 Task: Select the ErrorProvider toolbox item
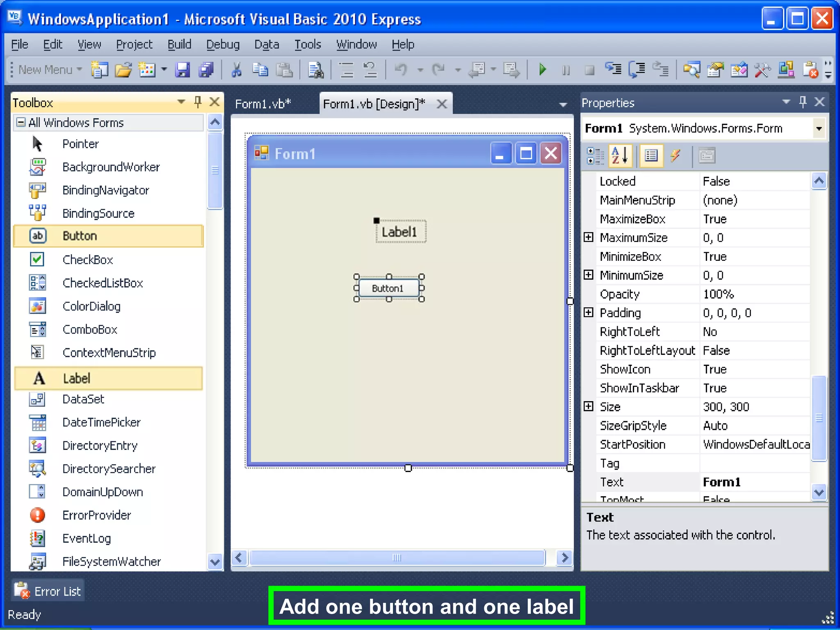point(96,515)
